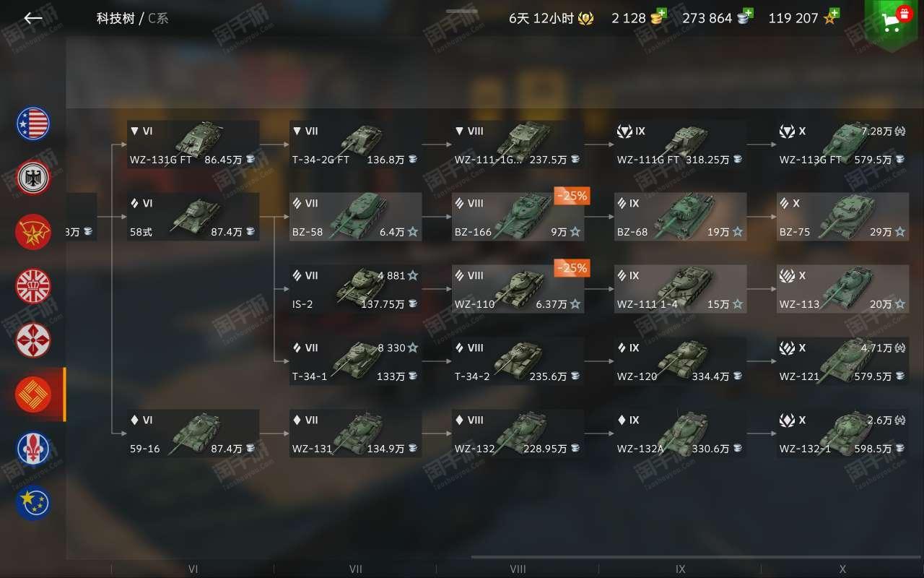Screen dimensions: 924x578
Task: Jump to tier X on timeline
Action: pos(842,569)
